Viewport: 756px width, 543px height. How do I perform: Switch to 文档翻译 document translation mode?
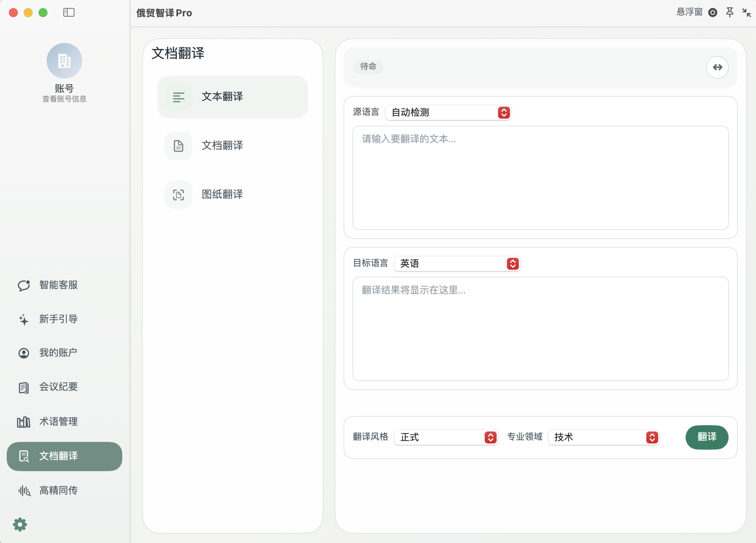point(232,146)
